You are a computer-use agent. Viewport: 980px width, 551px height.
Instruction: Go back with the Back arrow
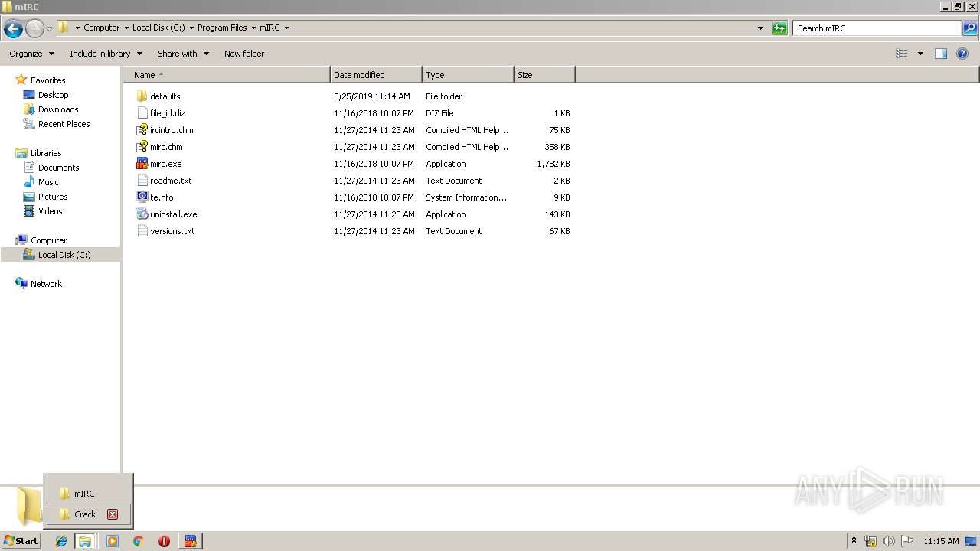pos(13,29)
